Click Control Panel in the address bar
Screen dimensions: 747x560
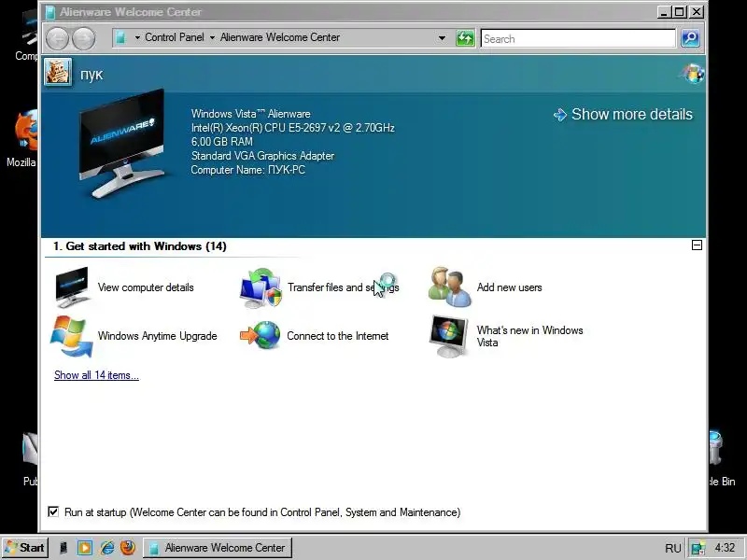[x=175, y=37]
